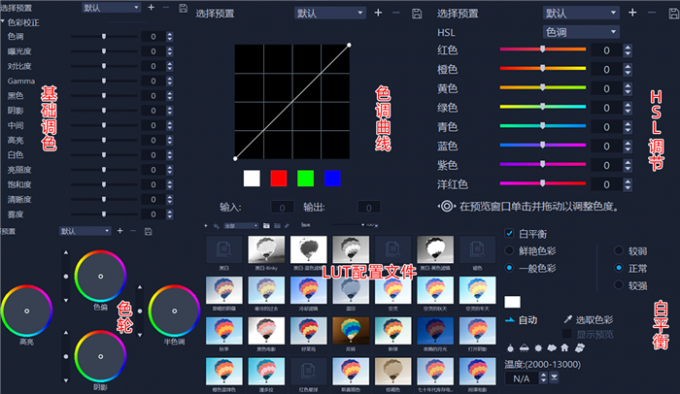Choose the 正常 strength radio
This screenshot has width=680, height=394.
pyautogui.click(x=619, y=268)
